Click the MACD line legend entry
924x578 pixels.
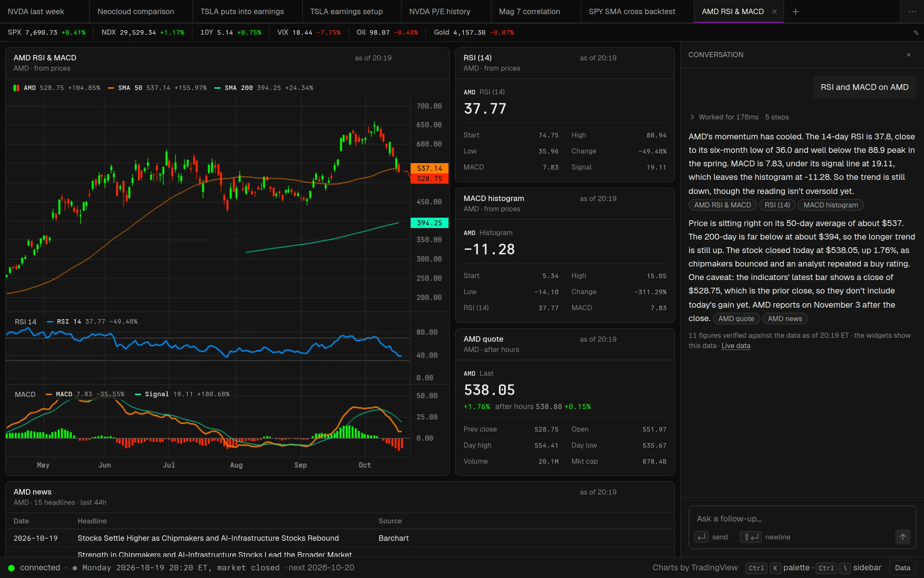pos(85,394)
